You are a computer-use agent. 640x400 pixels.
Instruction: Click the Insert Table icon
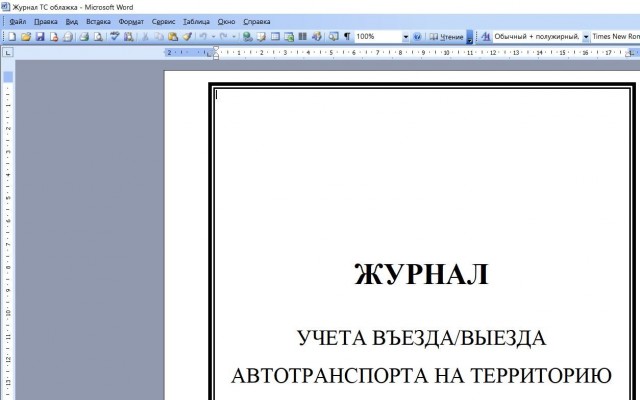click(275, 37)
